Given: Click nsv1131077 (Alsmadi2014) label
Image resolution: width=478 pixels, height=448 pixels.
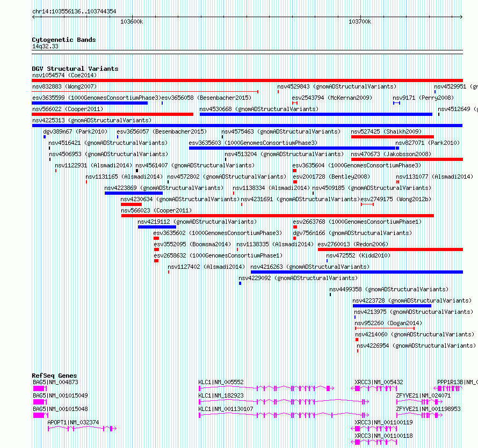Looking at the screenshot, I should (x=434, y=177).
